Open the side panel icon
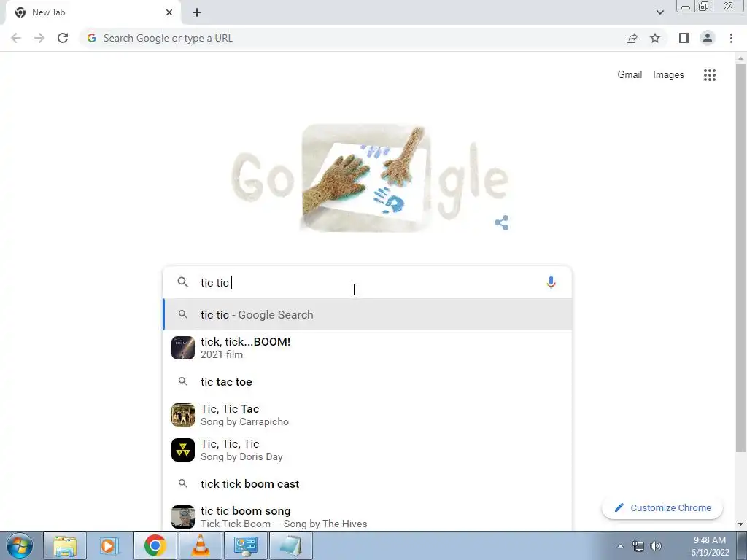Image resolution: width=747 pixels, height=560 pixels. point(684,38)
